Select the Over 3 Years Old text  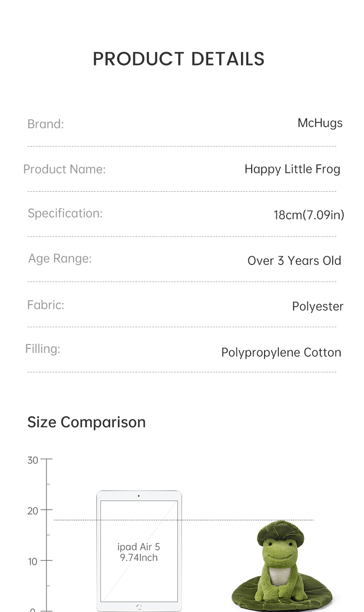294,260
